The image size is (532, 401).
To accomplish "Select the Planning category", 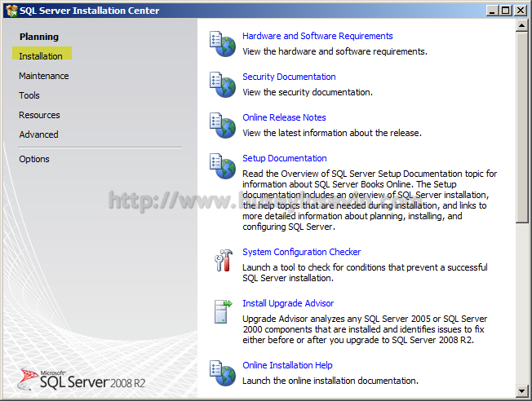I will pyautogui.click(x=39, y=37).
